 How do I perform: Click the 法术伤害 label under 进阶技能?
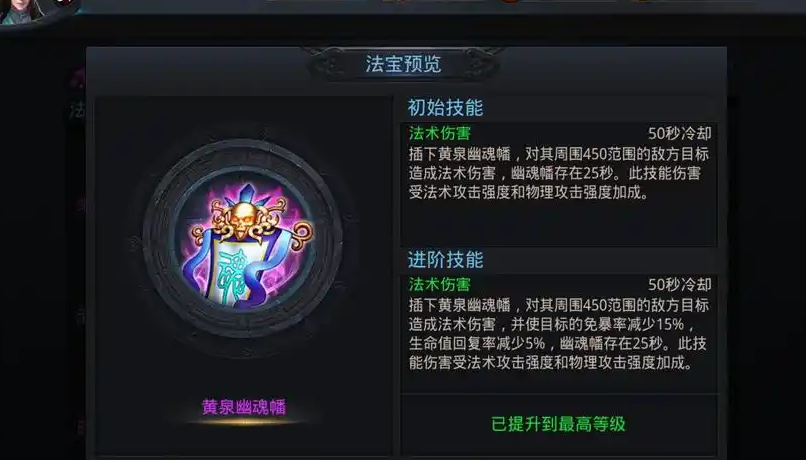440,285
